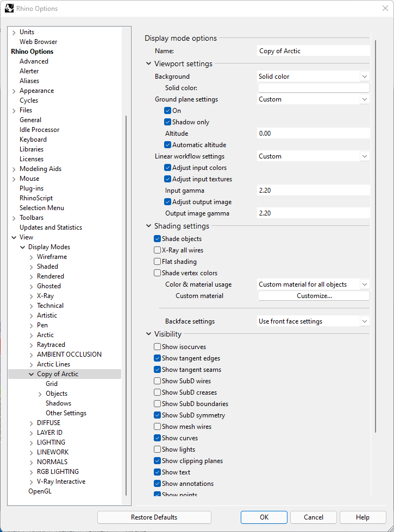This screenshot has width=394, height=532.
Task: Enable Shade vertex colors
Action: 157,273
